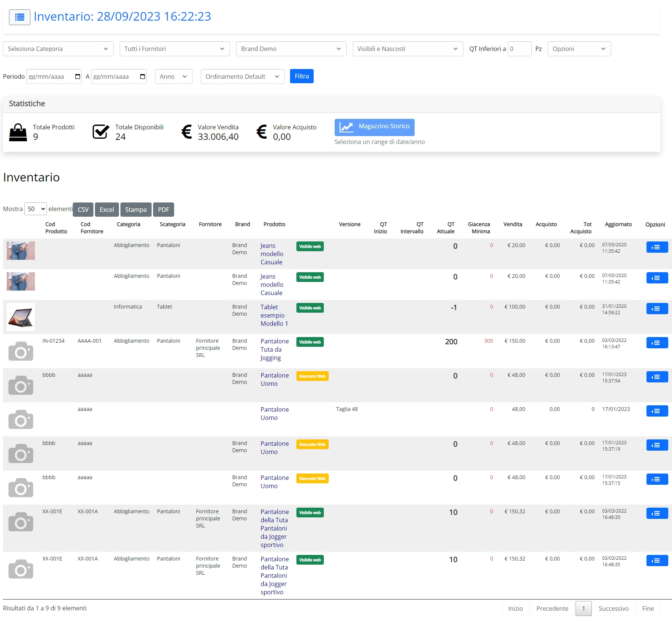Click the QT Inferiori a quantity field
The image size is (672, 619).
[x=519, y=49]
